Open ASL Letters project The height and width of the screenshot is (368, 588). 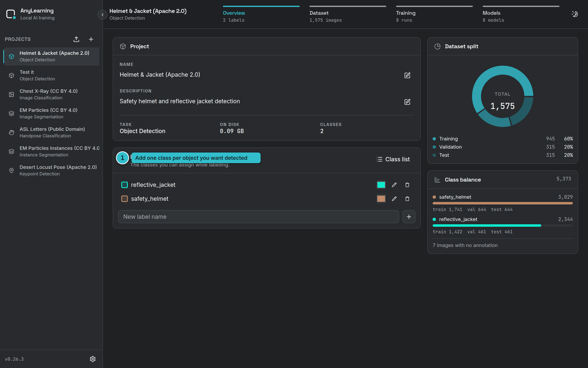[51, 132]
